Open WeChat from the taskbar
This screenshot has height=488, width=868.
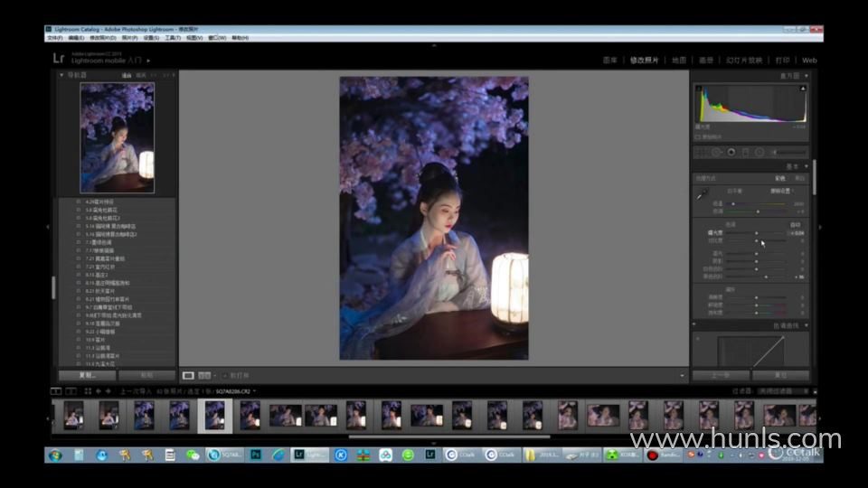[192, 455]
